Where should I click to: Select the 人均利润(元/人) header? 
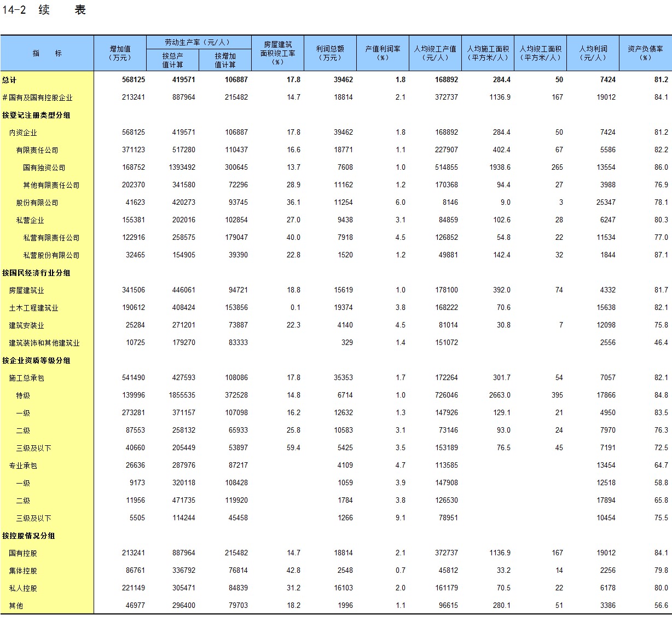[593, 53]
